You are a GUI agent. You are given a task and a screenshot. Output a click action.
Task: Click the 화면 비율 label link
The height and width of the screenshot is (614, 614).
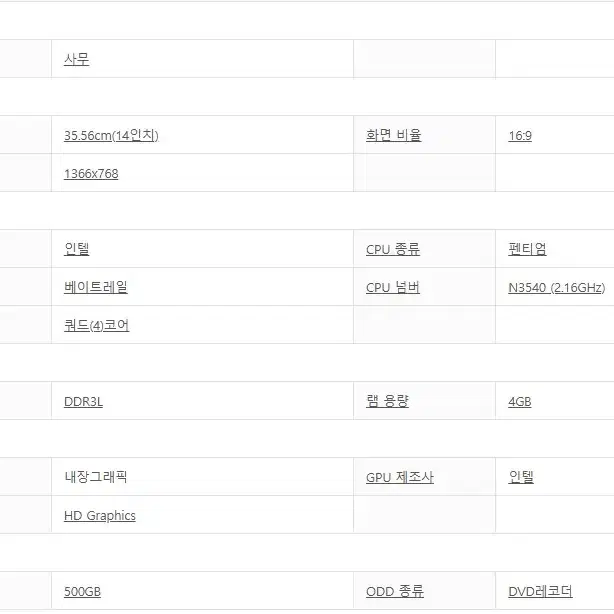pos(394,135)
